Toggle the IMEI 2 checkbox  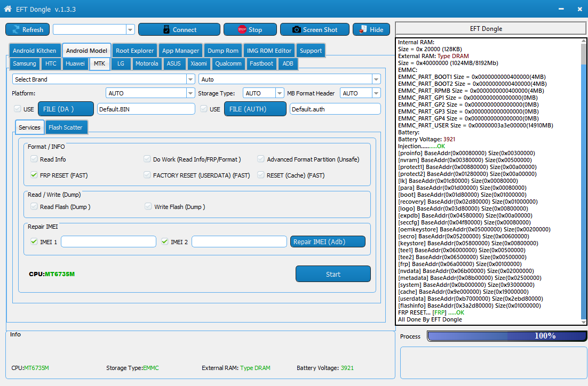(165, 242)
